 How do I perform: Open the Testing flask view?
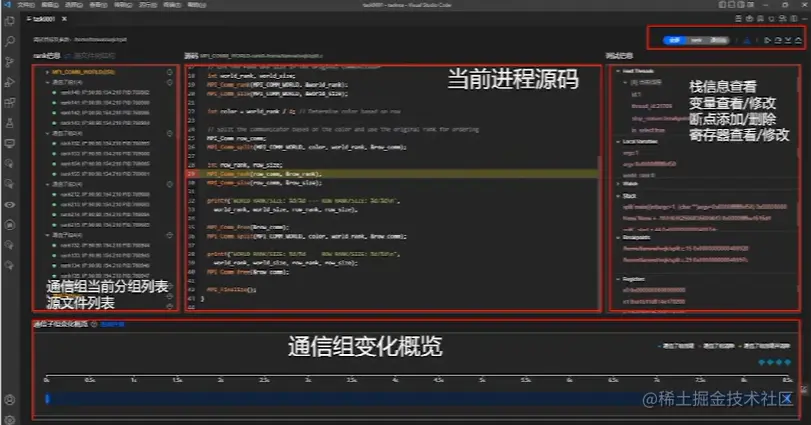point(9,123)
